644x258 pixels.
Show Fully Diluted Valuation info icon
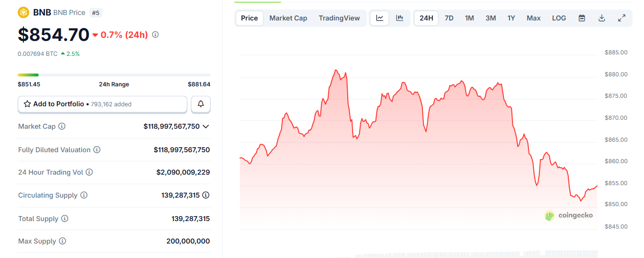coord(97,150)
